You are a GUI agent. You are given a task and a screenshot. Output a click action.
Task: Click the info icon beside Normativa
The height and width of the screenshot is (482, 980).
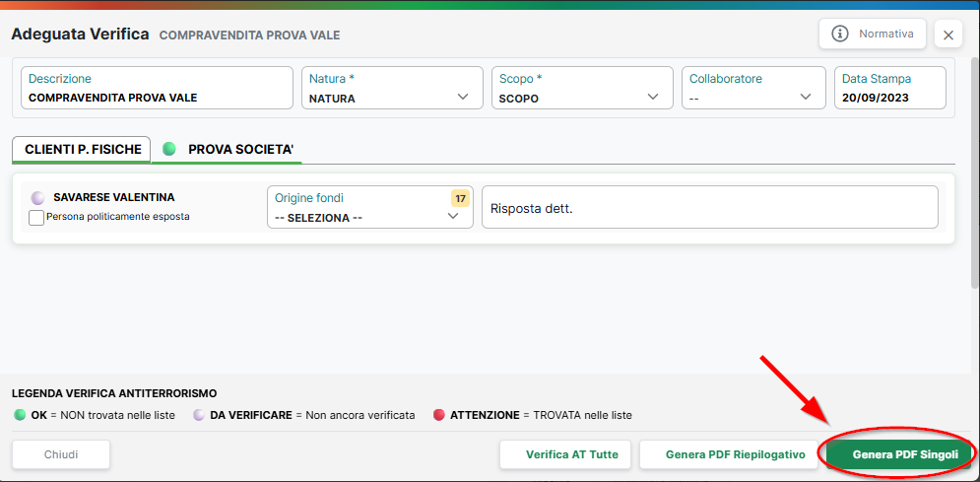[x=840, y=34]
